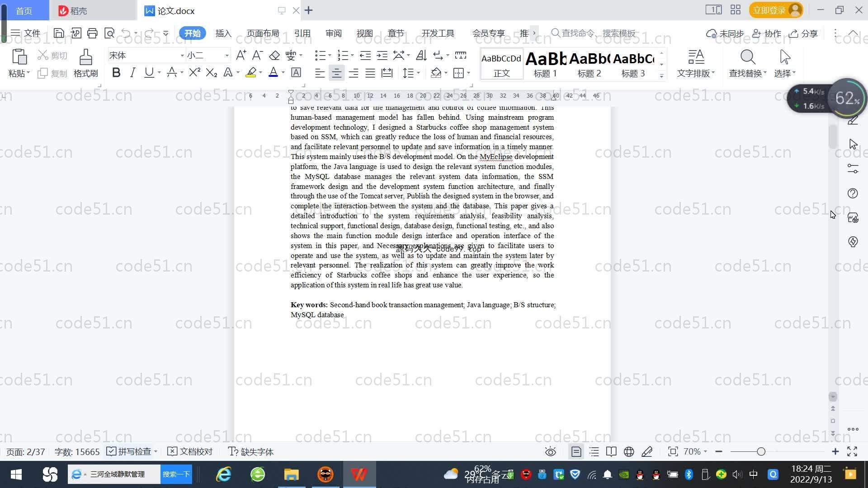The width and height of the screenshot is (868, 488).
Task: Open Find and Replace magnifier
Action: (x=748, y=63)
